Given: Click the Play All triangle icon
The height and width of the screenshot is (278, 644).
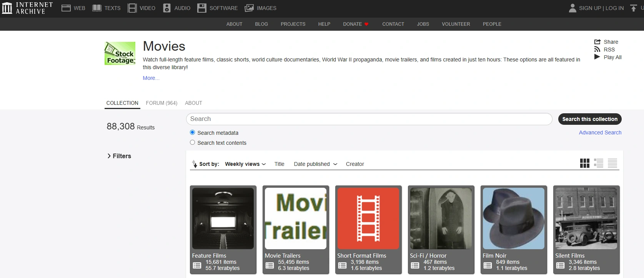Looking at the screenshot, I should (x=597, y=57).
